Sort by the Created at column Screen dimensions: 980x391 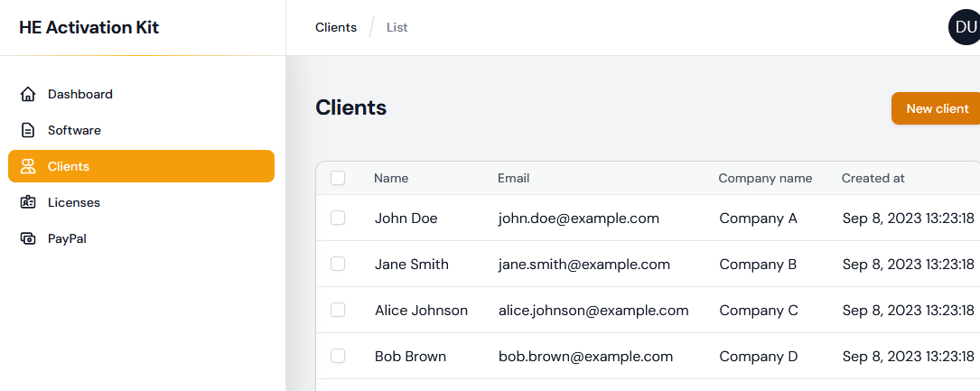click(x=873, y=178)
